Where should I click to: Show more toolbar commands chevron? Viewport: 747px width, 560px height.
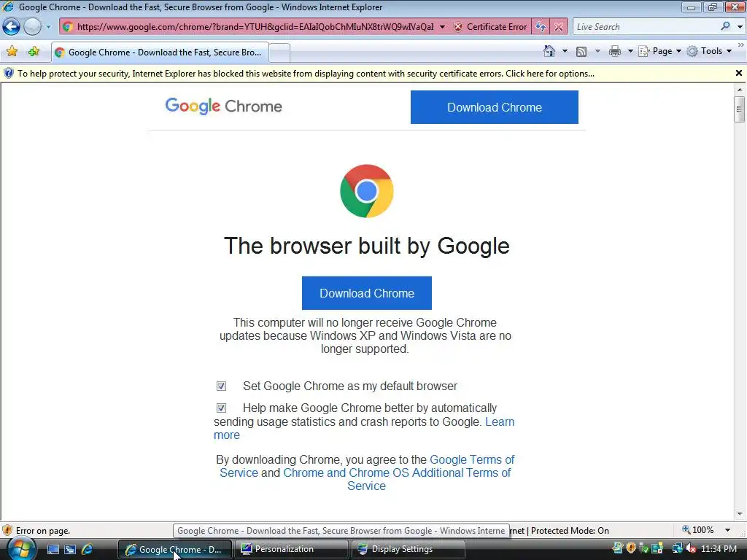[741, 44]
